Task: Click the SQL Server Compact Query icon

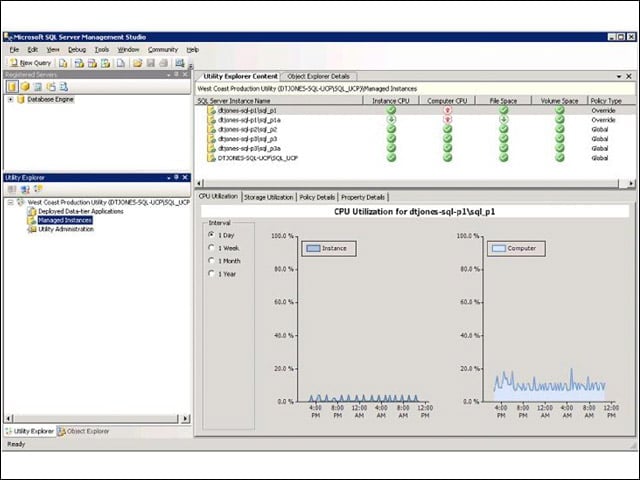Action: click(x=120, y=63)
